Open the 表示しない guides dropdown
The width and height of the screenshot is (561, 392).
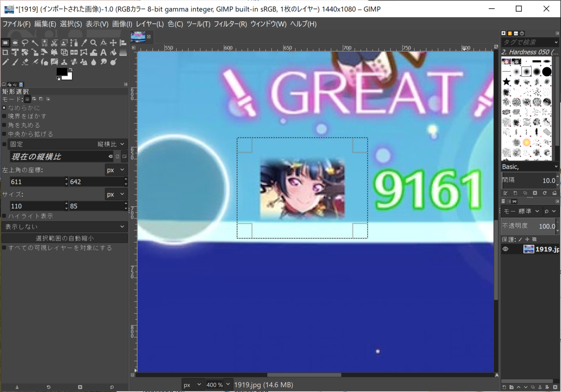click(x=65, y=227)
